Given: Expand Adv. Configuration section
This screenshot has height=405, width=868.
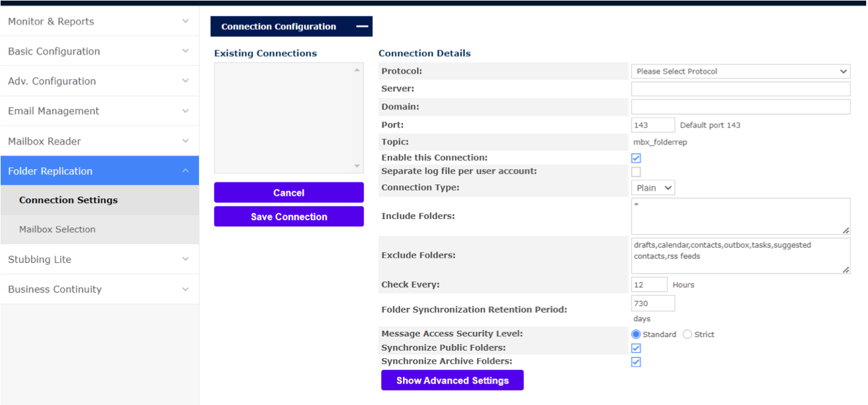Looking at the screenshot, I should click(x=99, y=81).
